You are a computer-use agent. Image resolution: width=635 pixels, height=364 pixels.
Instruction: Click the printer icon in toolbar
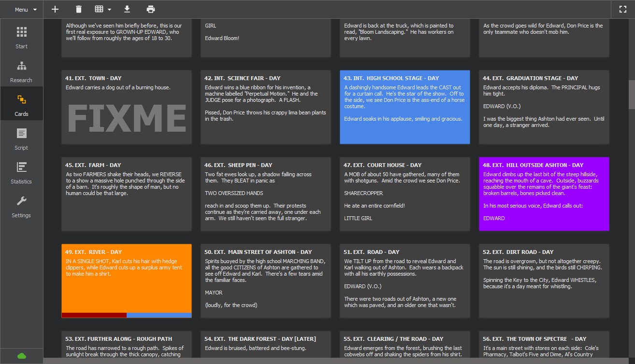pyautogui.click(x=151, y=9)
